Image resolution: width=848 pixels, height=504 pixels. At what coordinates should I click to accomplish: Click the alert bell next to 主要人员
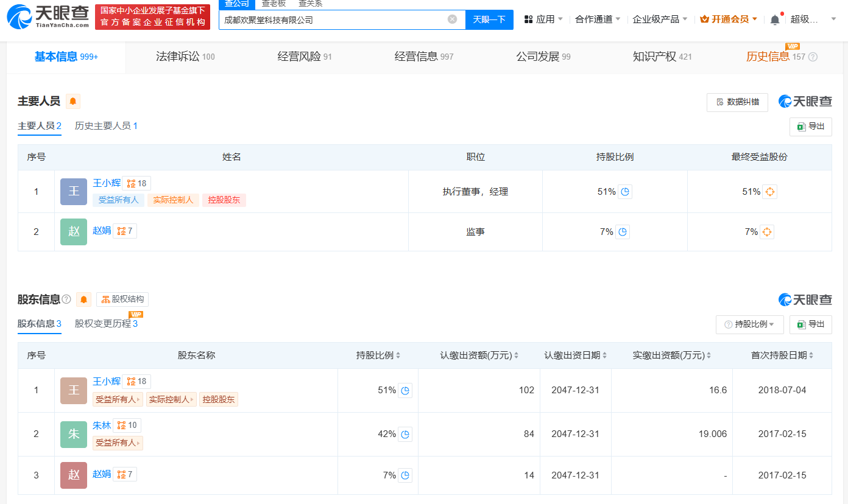[x=73, y=101]
